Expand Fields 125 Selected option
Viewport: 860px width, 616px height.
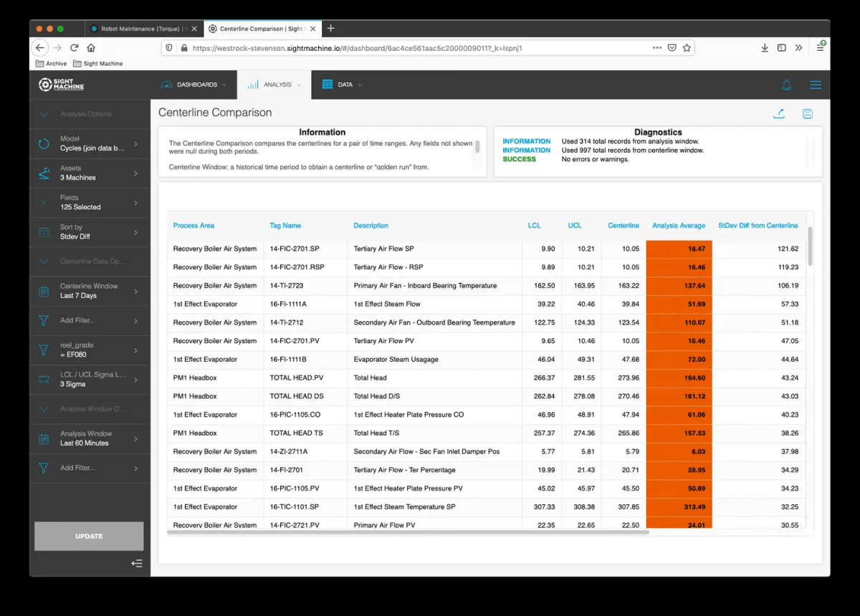pyautogui.click(x=90, y=203)
